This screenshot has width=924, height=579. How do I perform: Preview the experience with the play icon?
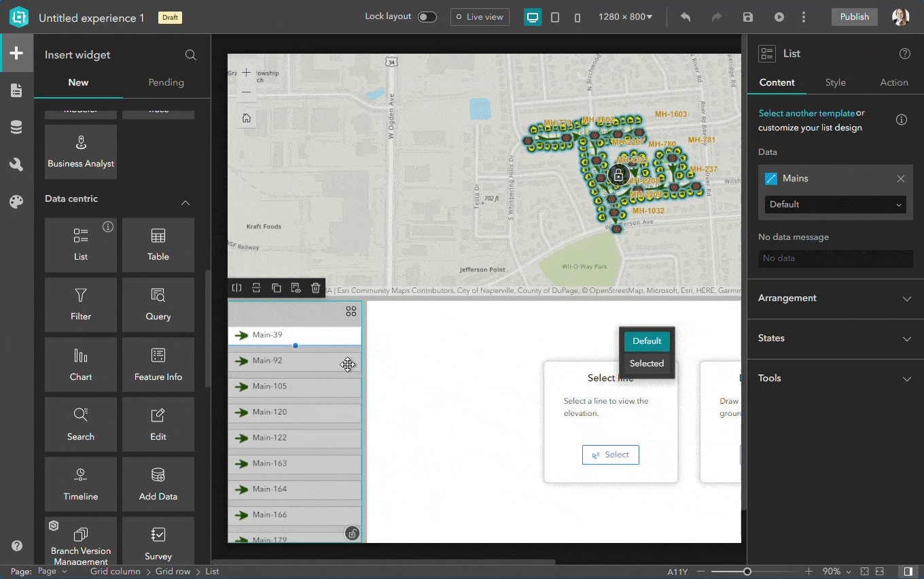point(779,17)
